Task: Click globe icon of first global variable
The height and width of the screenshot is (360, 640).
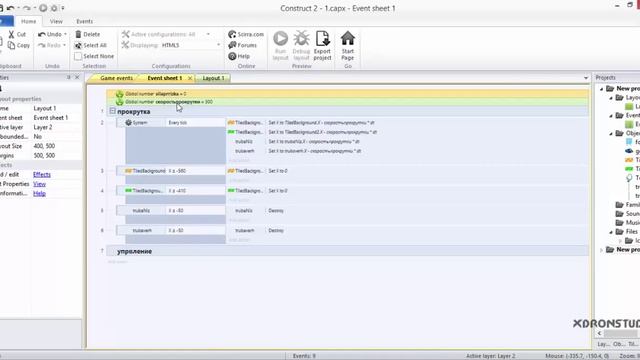Action: (x=120, y=94)
